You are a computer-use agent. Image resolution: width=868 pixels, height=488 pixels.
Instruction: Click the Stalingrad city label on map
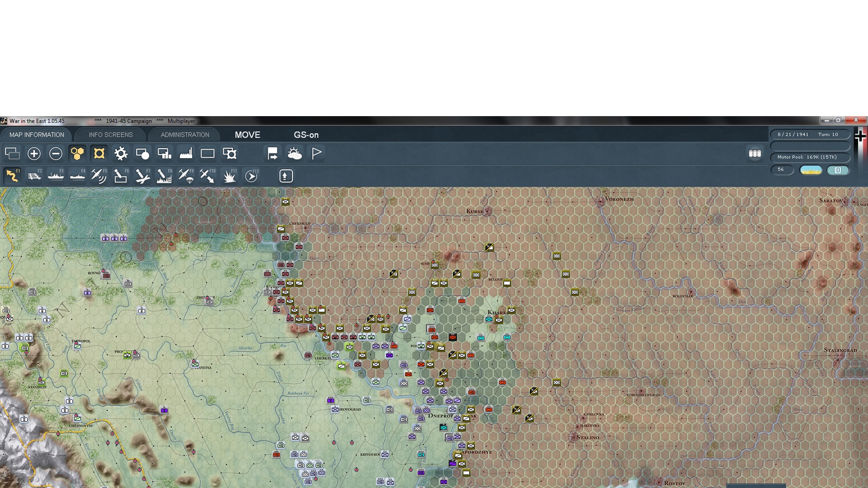[840, 350]
